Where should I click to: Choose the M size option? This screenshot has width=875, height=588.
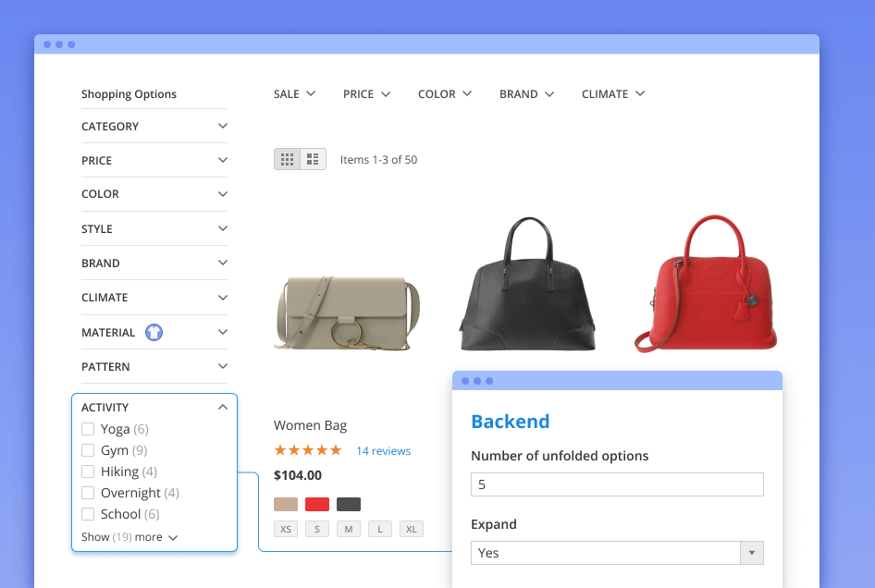[x=349, y=529]
